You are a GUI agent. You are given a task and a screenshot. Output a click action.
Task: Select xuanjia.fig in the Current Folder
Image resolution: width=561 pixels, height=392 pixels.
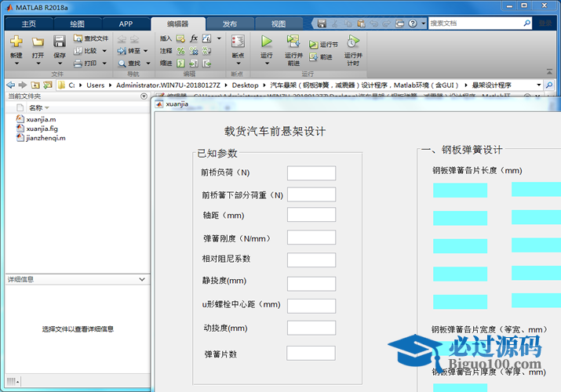pos(42,129)
